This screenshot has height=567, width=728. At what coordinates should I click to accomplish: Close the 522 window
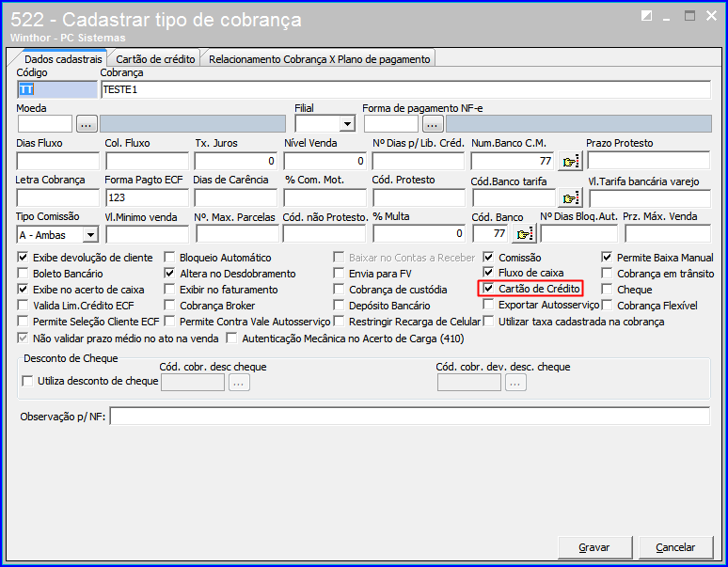click(x=711, y=16)
